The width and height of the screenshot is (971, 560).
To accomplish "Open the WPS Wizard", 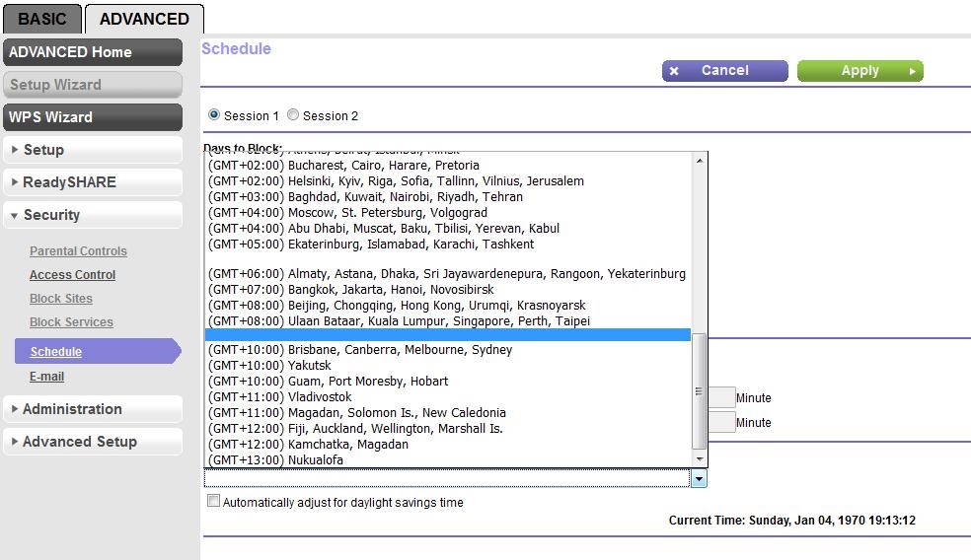I will point(93,117).
